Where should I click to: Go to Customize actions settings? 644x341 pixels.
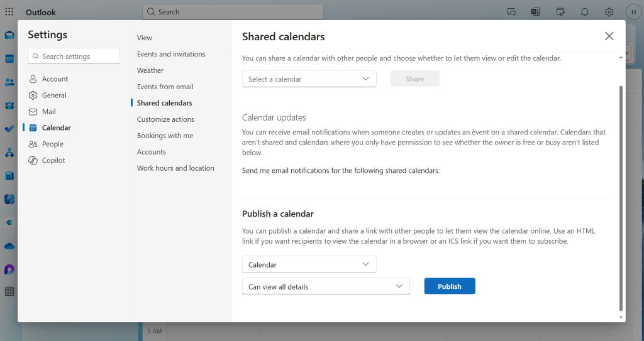click(x=165, y=119)
